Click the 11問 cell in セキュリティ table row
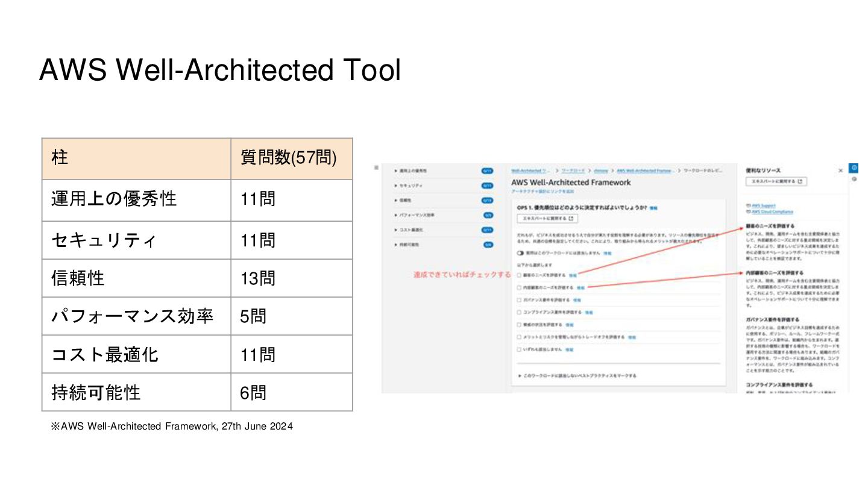Viewport: 868px width, 488px height. (x=292, y=240)
